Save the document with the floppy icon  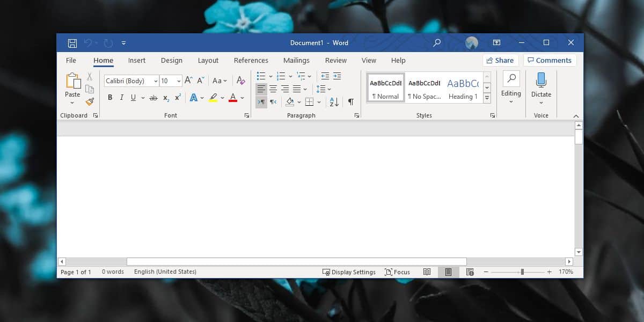point(72,43)
